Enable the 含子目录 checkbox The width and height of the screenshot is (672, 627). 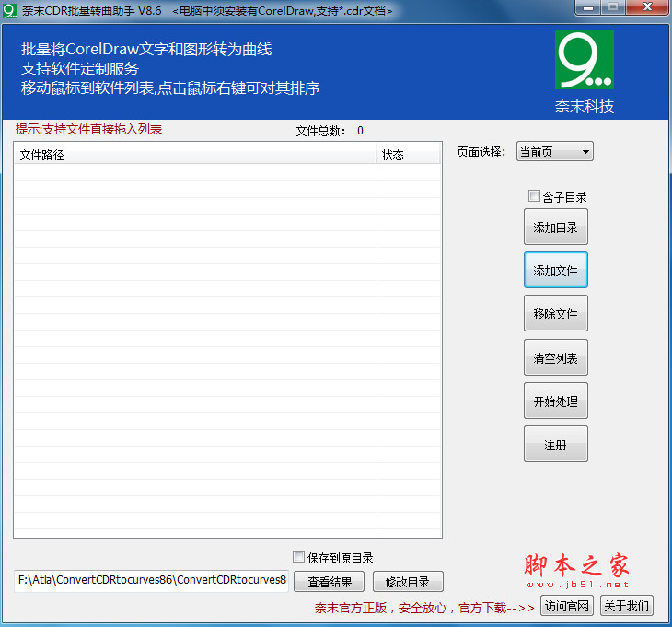534,196
